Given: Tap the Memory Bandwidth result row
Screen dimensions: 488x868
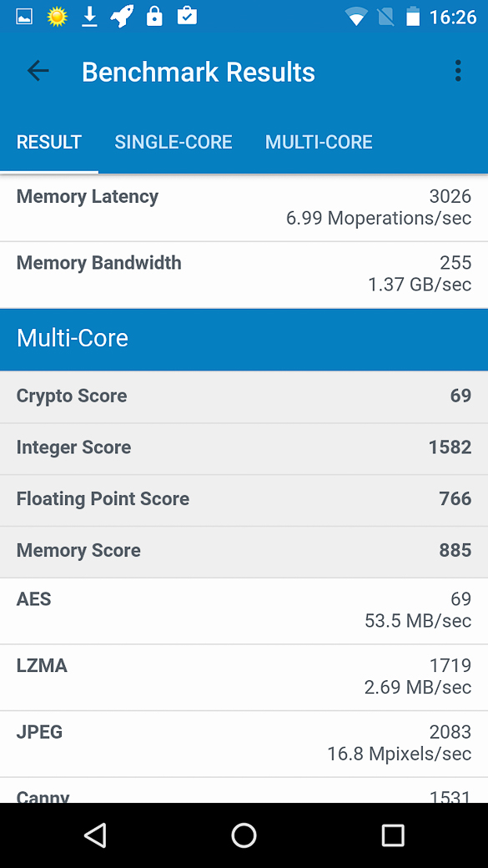Looking at the screenshot, I should 244,275.
